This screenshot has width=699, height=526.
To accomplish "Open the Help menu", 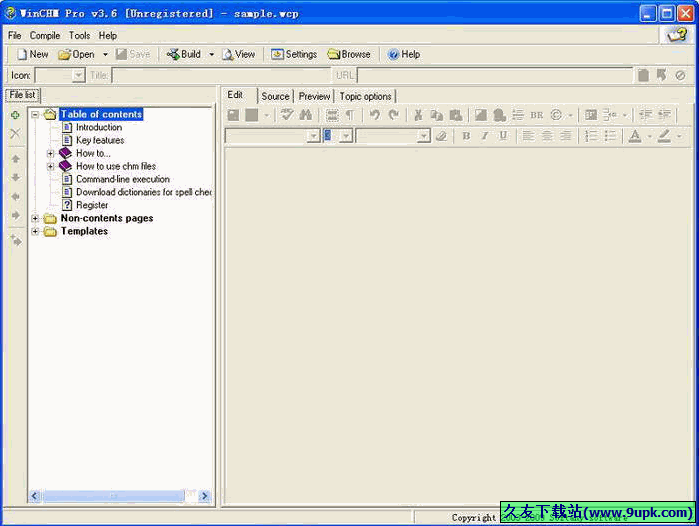I will [x=107, y=36].
